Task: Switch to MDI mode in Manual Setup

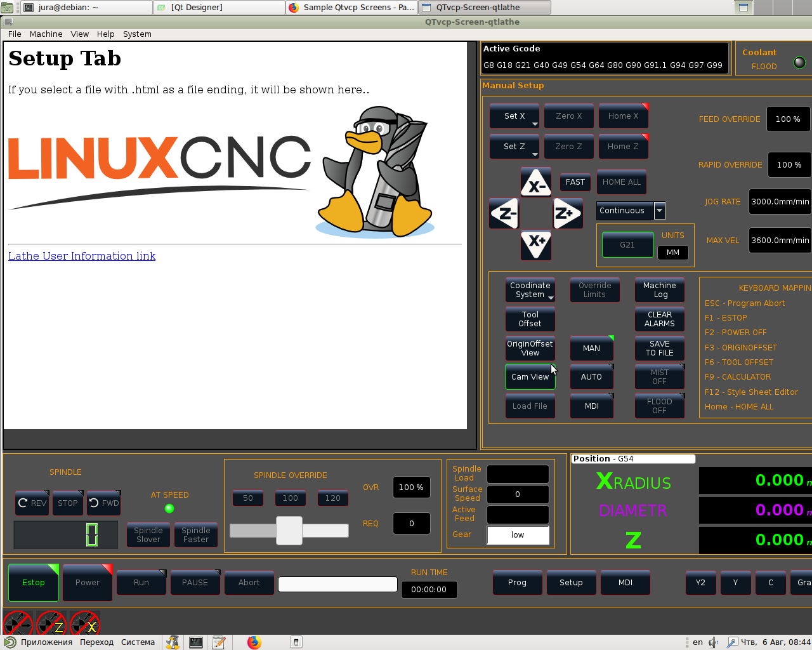Action: point(592,406)
